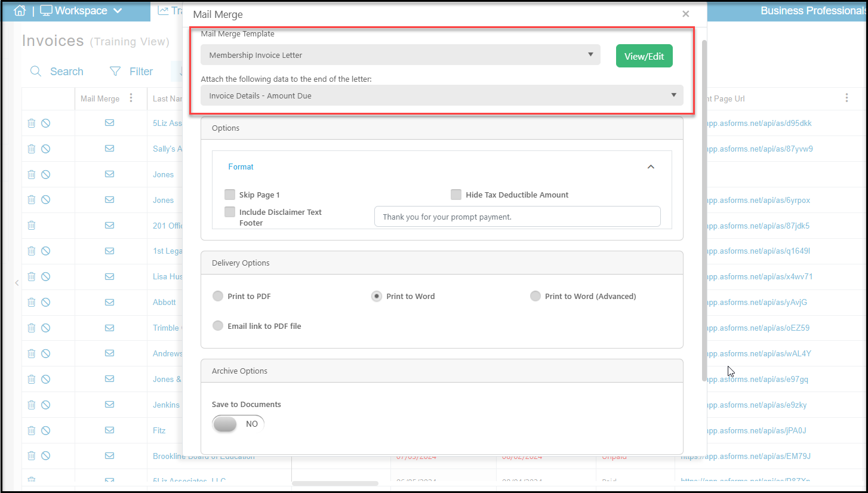Click void icon in Brookline Board row
Image resolution: width=868 pixels, height=493 pixels.
[x=45, y=456]
